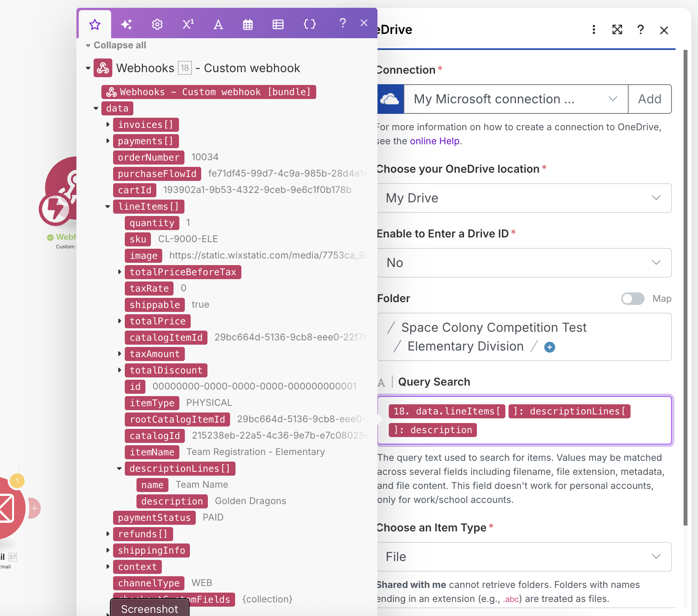The width and height of the screenshot is (698, 616).
Task: Insert the purchaseFlowId variable
Action: (x=157, y=174)
